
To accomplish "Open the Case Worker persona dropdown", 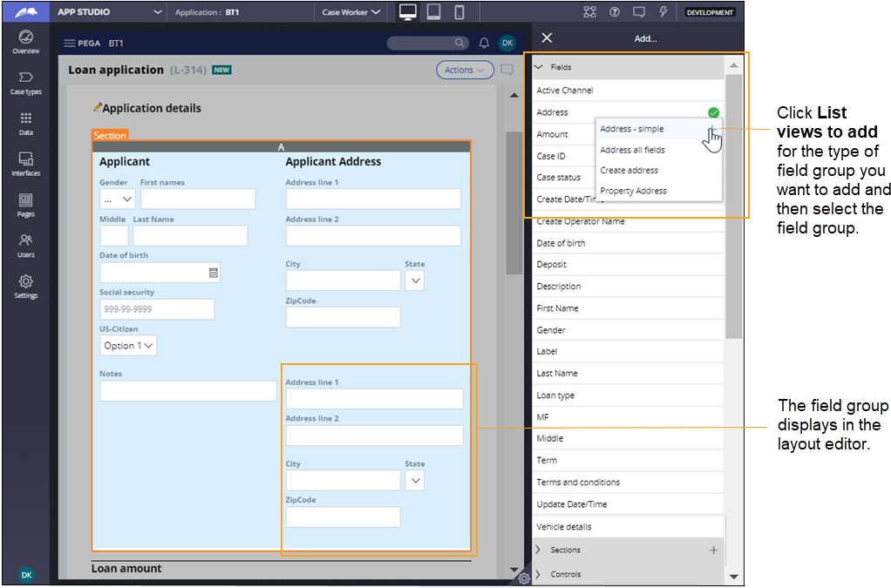I will click(351, 12).
